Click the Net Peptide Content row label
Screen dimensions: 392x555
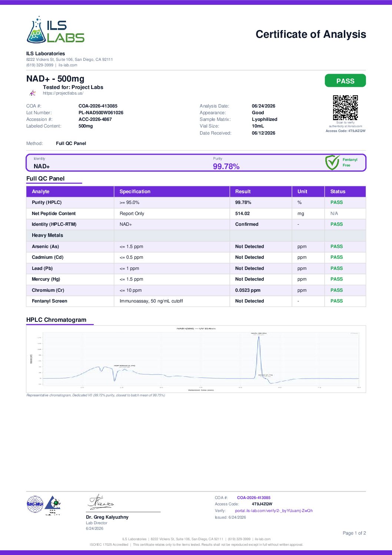[54, 214]
